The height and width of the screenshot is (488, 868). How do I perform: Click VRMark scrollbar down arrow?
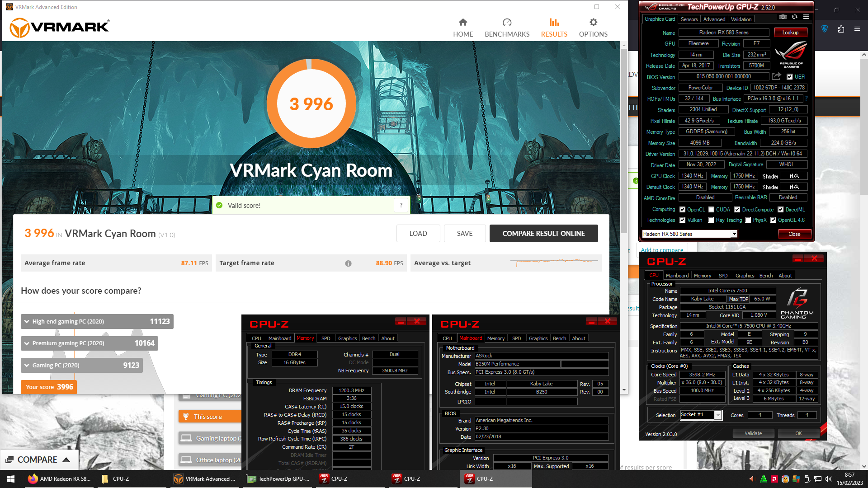[x=624, y=390]
